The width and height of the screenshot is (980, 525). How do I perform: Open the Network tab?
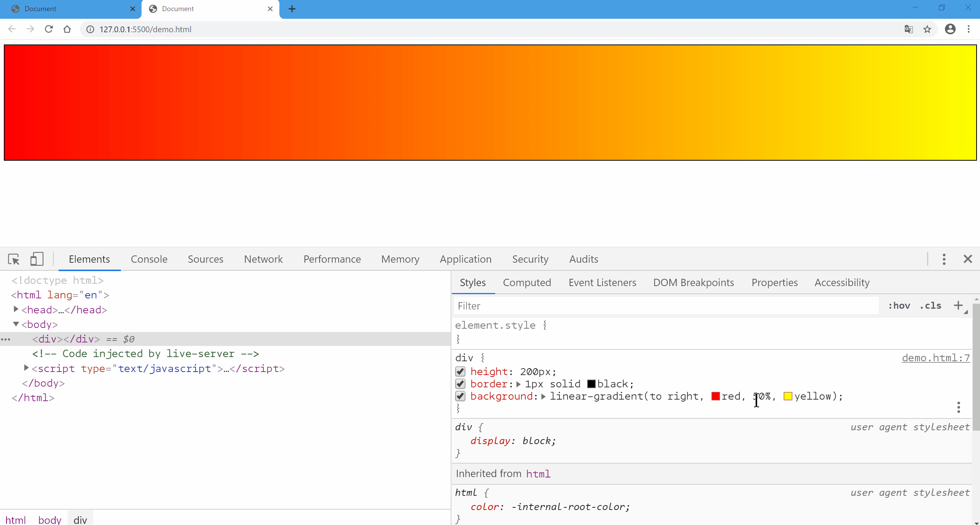(264, 259)
